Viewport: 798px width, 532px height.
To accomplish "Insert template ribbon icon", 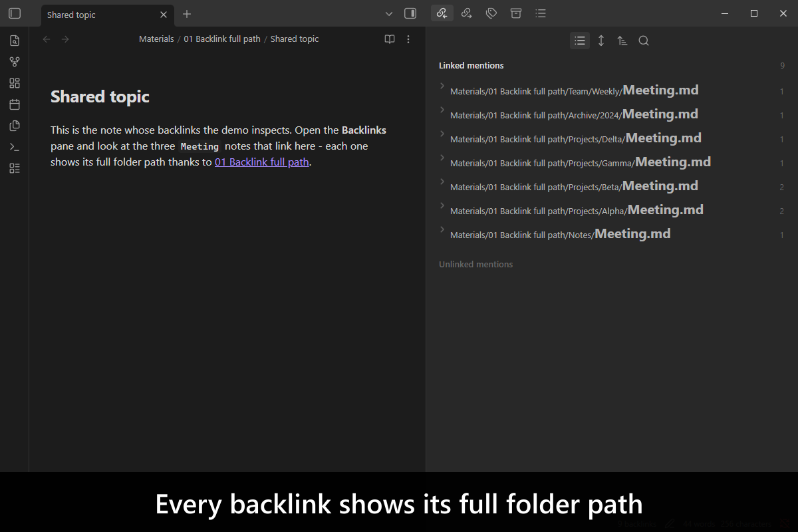I will [x=15, y=126].
